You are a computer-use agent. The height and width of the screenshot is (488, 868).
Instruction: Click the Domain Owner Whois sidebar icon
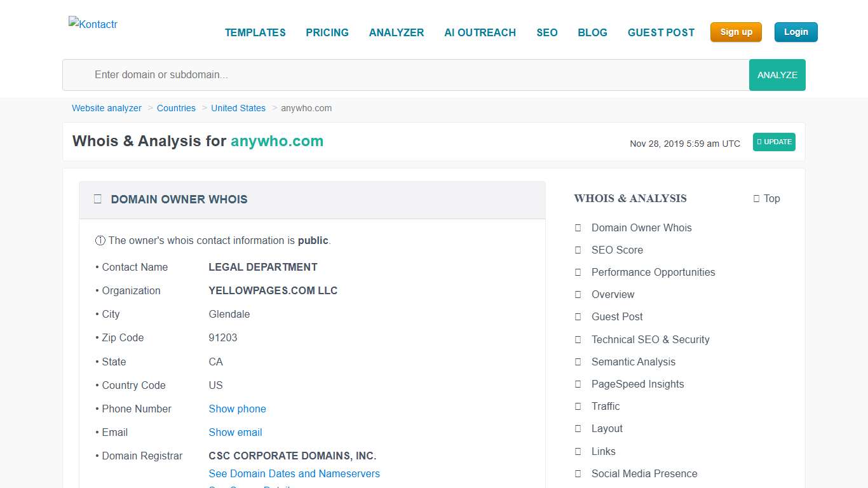pos(578,227)
